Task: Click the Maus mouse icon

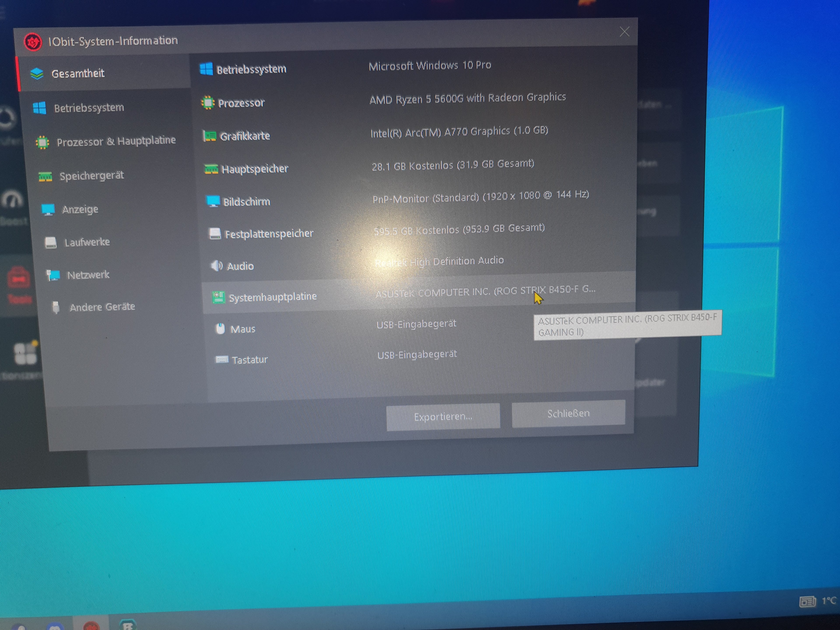Action: (220, 329)
